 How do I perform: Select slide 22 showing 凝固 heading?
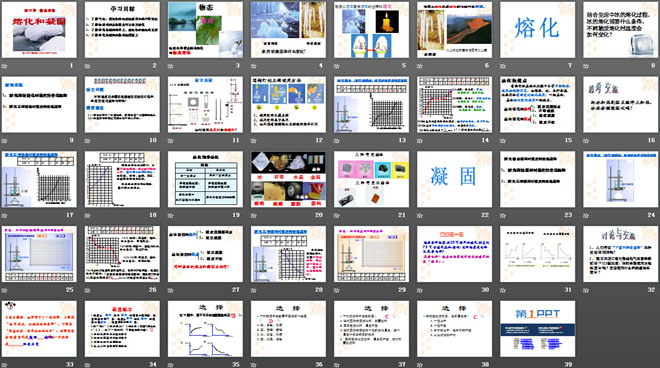coord(455,179)
